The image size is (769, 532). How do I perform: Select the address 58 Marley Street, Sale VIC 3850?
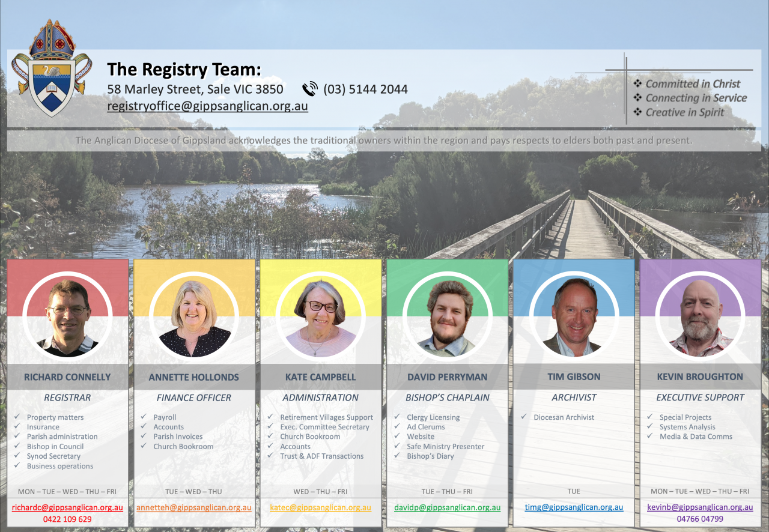click(x=195, y=89)
